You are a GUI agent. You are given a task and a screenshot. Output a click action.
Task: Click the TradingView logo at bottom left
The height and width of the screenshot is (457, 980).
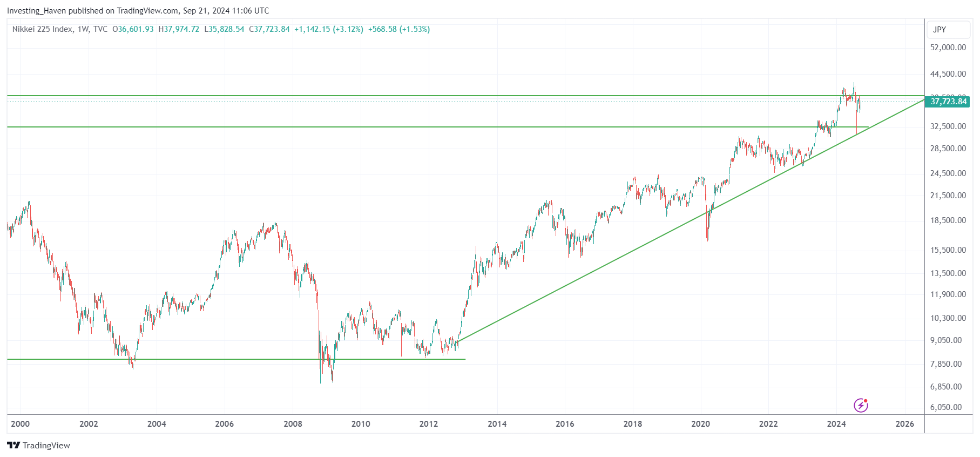(38, 445)
